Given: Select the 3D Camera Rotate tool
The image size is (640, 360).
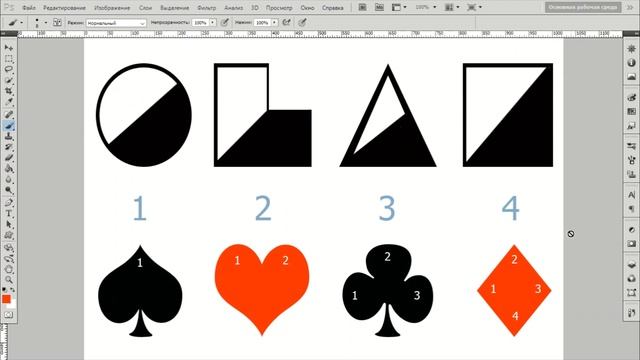Looking at the screenshot, I should pos(9,258).
